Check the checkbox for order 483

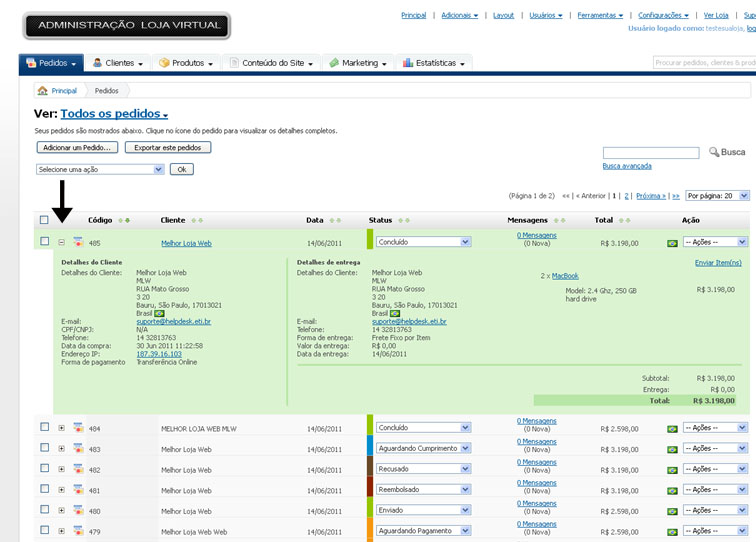point(44,447)
